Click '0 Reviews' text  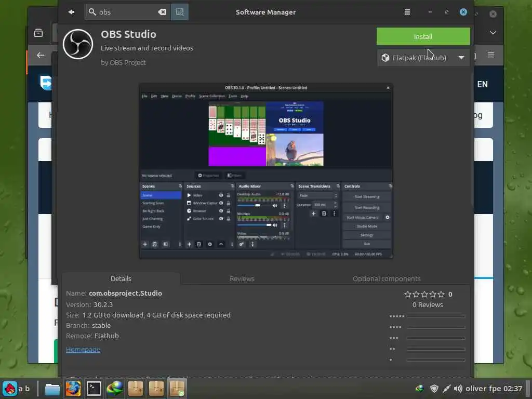(x=428, y=304)
